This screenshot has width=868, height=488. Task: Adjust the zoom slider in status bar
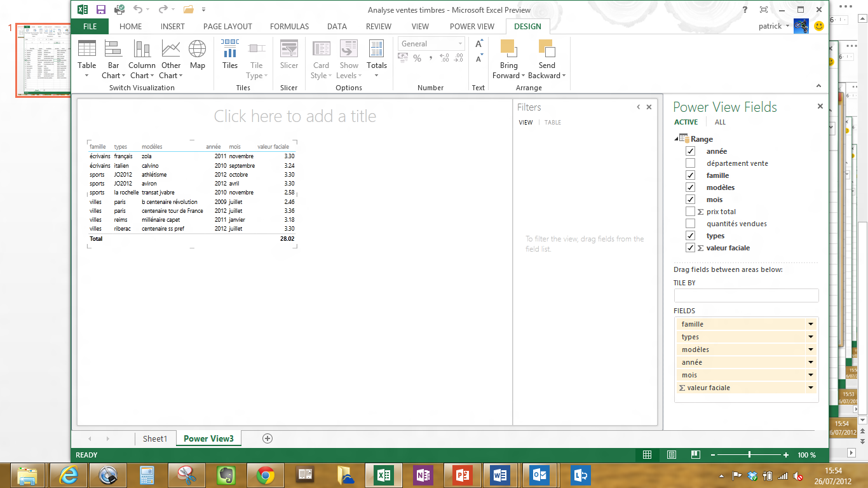[x=750, y=455]
